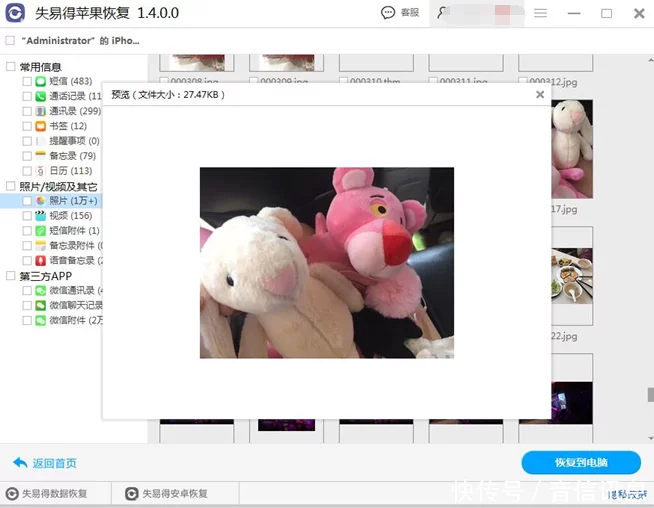Click the vertical scrollbar handle of photo grid
This screenshot has width=654, height=508.
(x=651, y=395)
